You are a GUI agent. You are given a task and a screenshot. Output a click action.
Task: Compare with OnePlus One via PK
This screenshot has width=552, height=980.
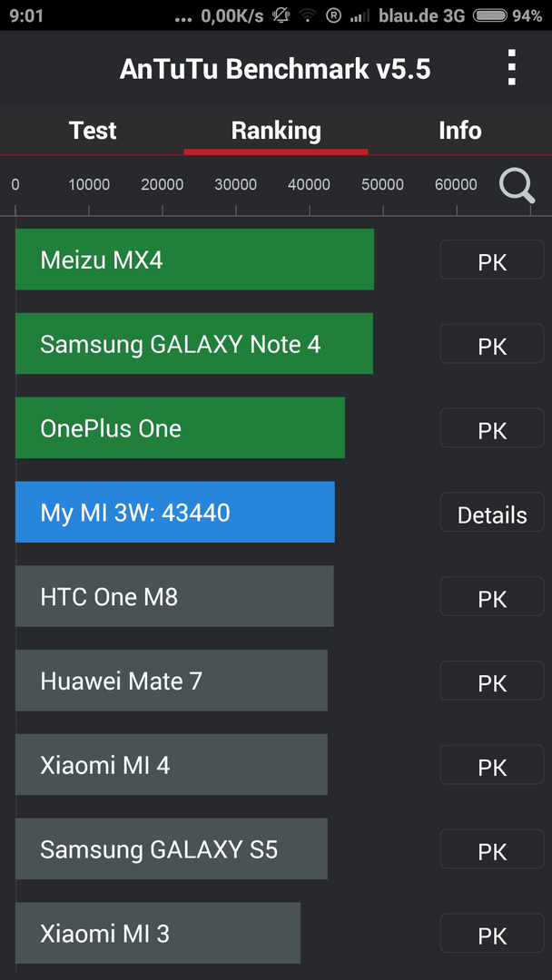(x=492, y=428)
